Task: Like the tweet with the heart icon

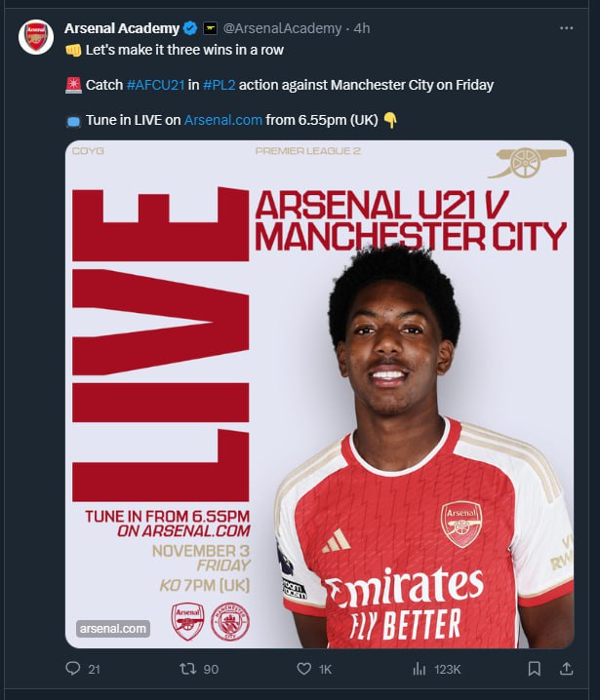Action: [303, 669]
